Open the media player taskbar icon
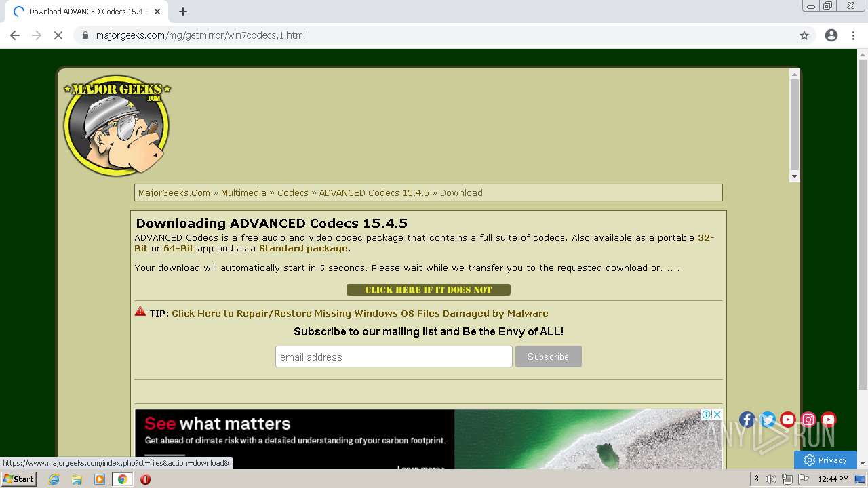Viewport: 868px width, 488px height. 100,479
